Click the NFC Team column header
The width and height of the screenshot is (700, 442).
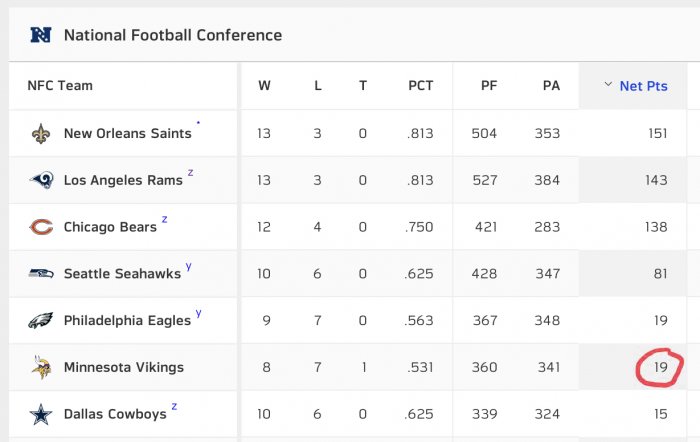pos(60,85)
